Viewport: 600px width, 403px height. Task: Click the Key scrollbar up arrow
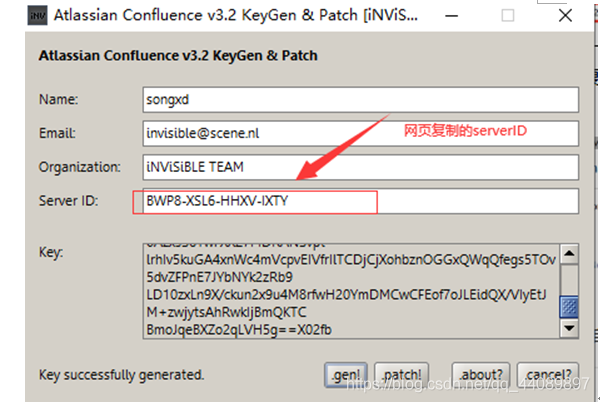point(569,253)
